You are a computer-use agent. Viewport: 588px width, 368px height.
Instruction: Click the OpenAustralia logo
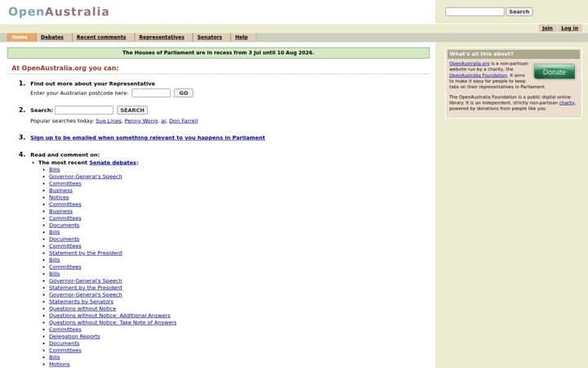point(59,11)
